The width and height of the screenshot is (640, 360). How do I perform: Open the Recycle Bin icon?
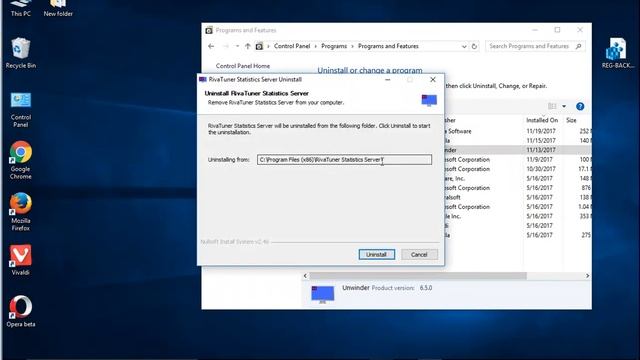(x=21, y=53)
